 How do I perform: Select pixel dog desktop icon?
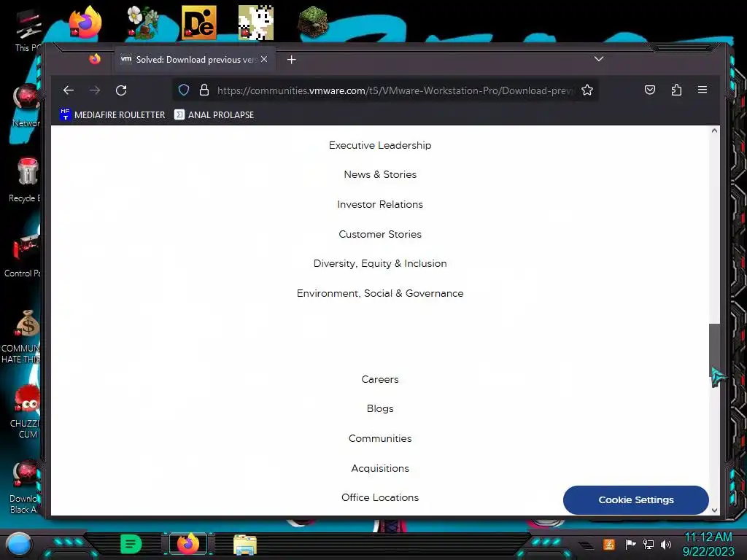(x=256, y=23)
